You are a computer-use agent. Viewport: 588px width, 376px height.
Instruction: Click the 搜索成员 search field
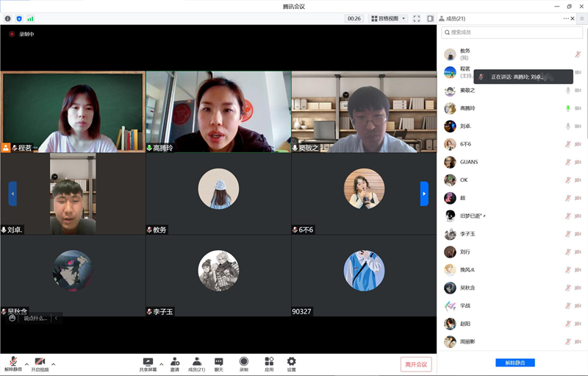click(512, 32)
